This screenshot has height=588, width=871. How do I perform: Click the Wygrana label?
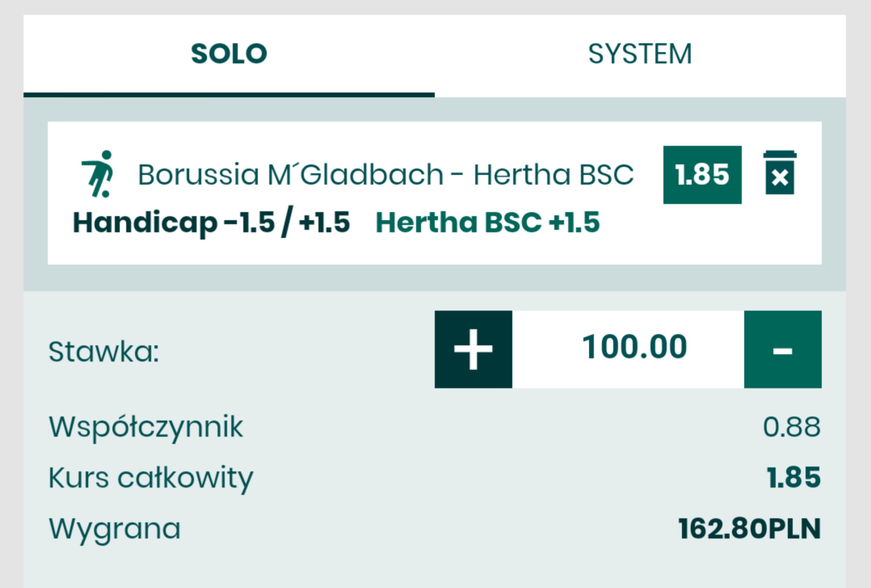[115, 529]
